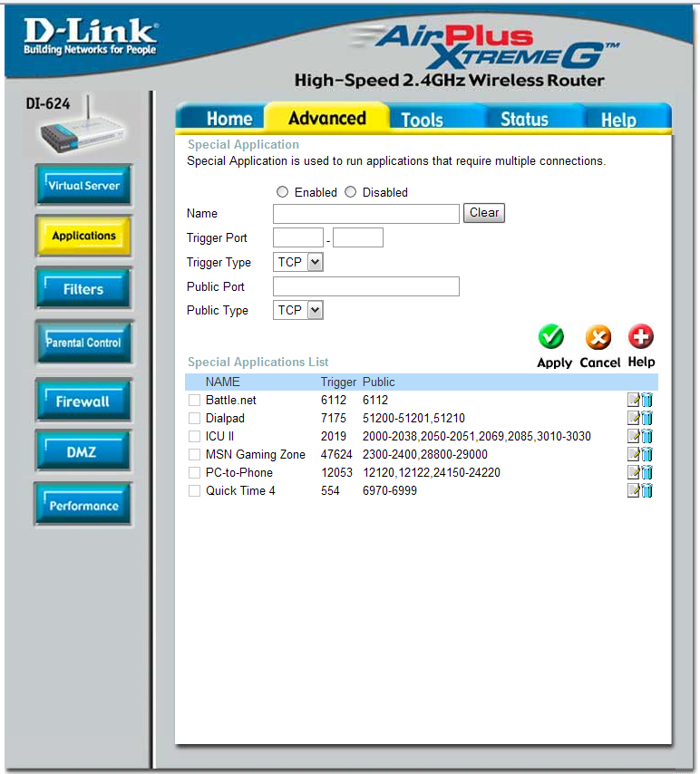Click the second Trigger Port field

point(358,237)
